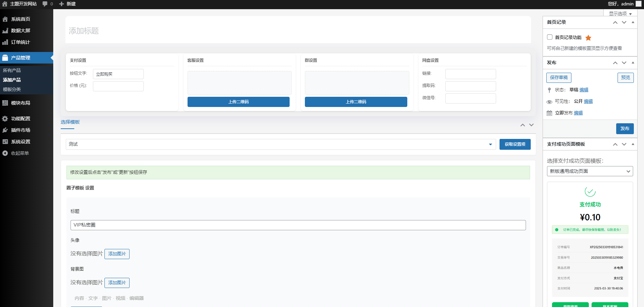Click the green checkmark circle above 支付成功
644x307 pixels.
click(x=590, y=192)
